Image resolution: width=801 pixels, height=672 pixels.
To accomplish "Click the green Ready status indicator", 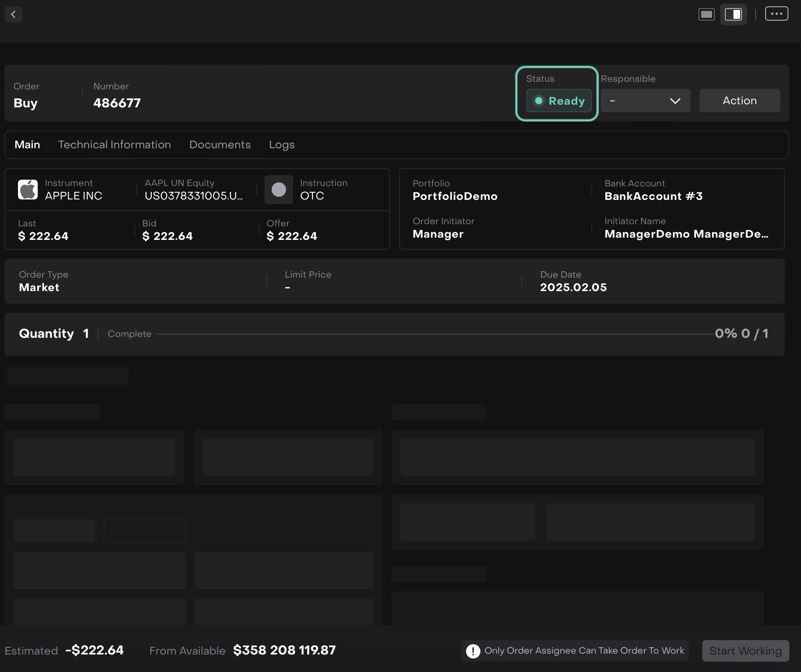I will pyautogui.click(x=559, y=101).
